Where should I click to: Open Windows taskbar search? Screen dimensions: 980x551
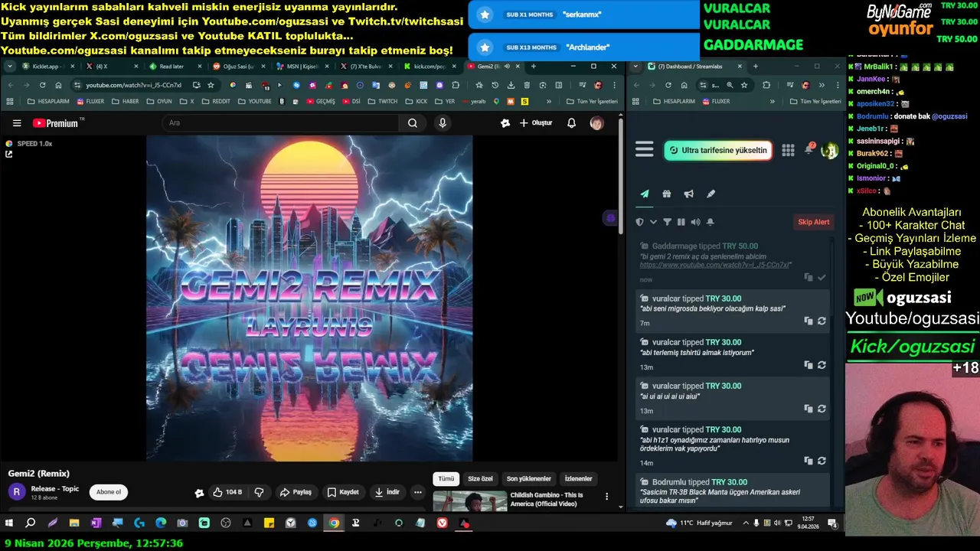pos(31,523)
